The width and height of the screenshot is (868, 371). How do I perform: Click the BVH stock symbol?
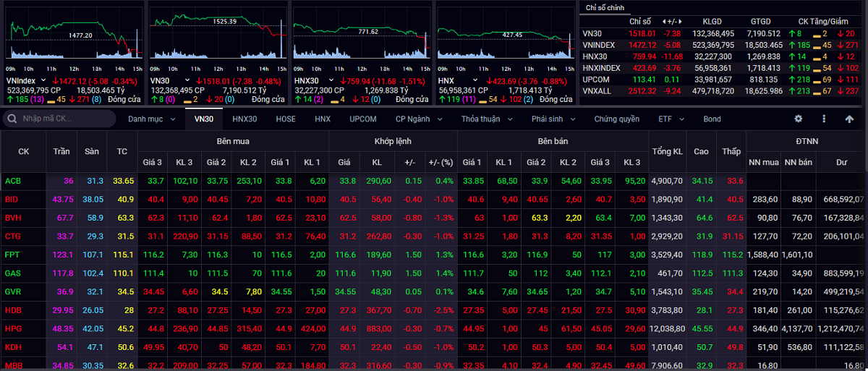click(x=12, y=218)
